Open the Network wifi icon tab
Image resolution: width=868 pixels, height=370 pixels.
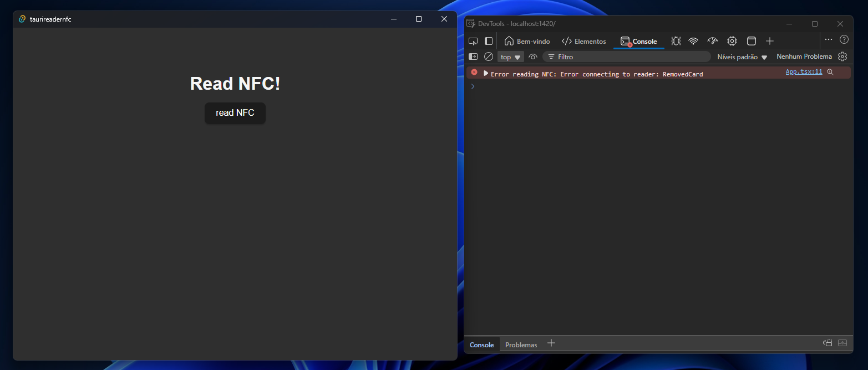[x=693, y=41]
